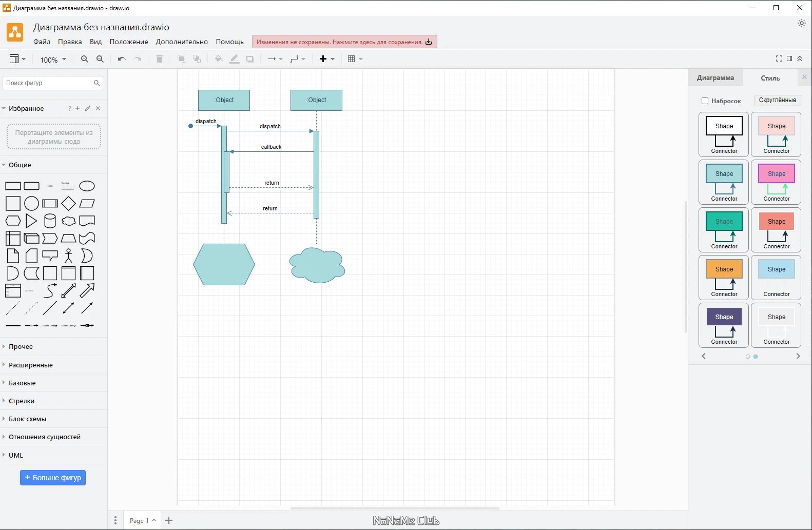Viewport: 812px width, 530px height.
Task: Open the pages menu with three dots
Action: coord(115,520)
